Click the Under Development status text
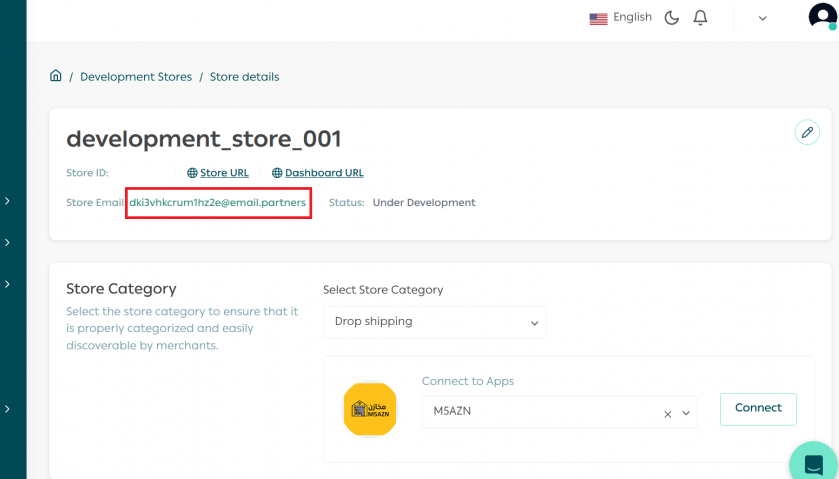Image resolution: width=839 pixels, height=479 pixels. 424,202
